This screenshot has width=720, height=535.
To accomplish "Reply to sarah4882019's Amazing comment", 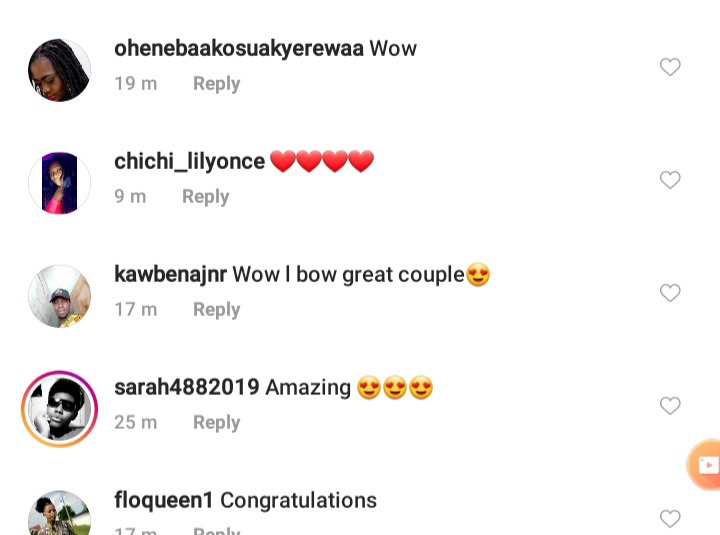I will pyautogui.click(x=216, y=423).
